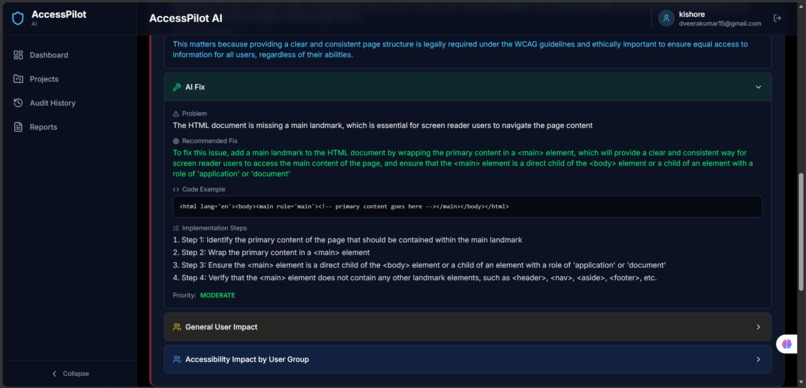Collapse the AI Fix section chevron

758,87
